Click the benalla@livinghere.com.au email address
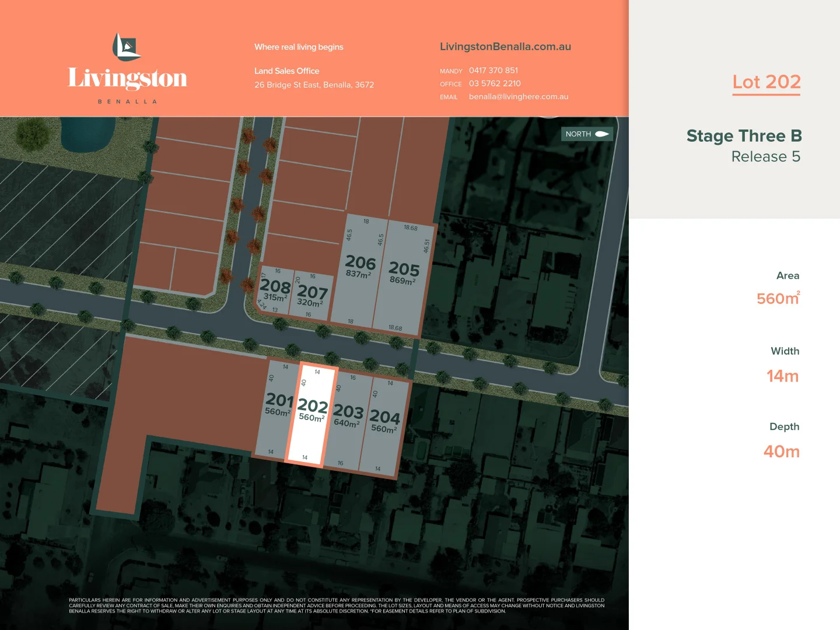 518,97
